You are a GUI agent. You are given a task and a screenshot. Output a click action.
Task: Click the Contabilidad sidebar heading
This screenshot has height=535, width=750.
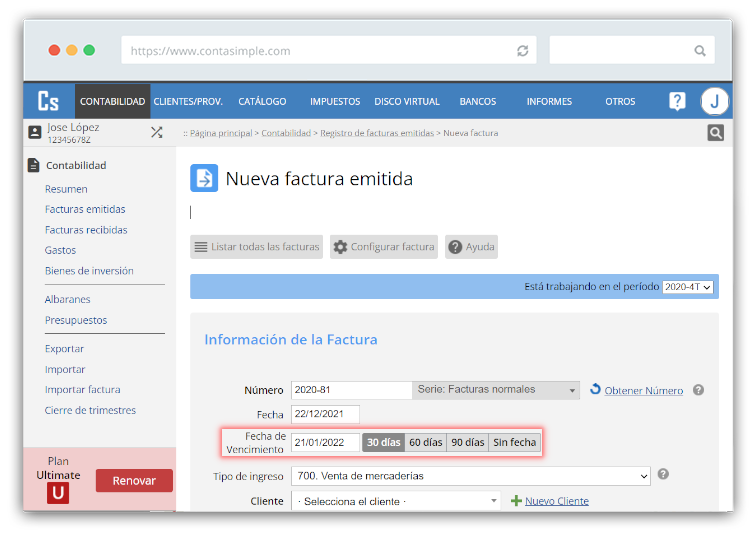pos(76,165)
